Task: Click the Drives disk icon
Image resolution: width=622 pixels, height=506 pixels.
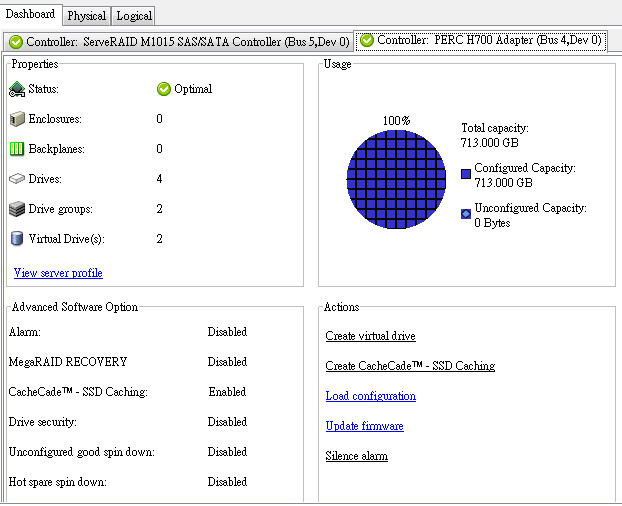Action: coord(17,179)
